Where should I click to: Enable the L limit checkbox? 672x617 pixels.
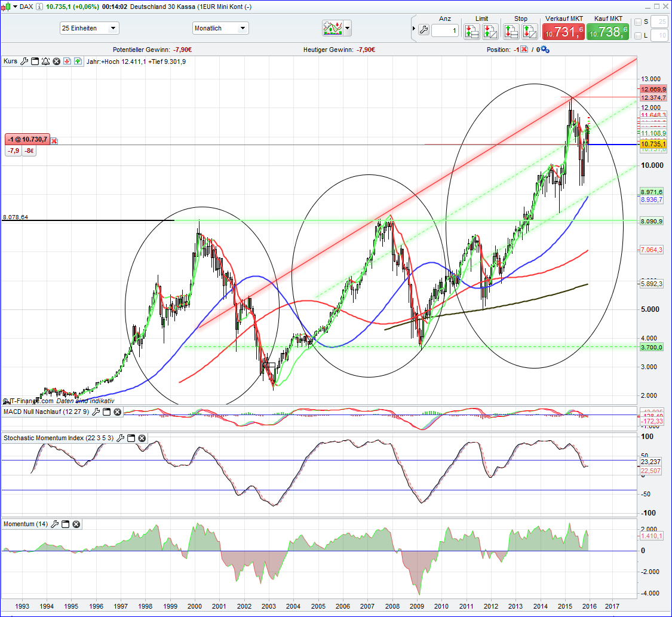637,35
